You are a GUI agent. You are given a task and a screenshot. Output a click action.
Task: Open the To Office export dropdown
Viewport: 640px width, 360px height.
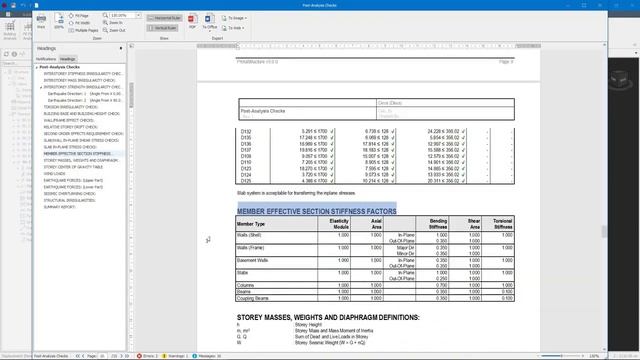coord(209,22)
